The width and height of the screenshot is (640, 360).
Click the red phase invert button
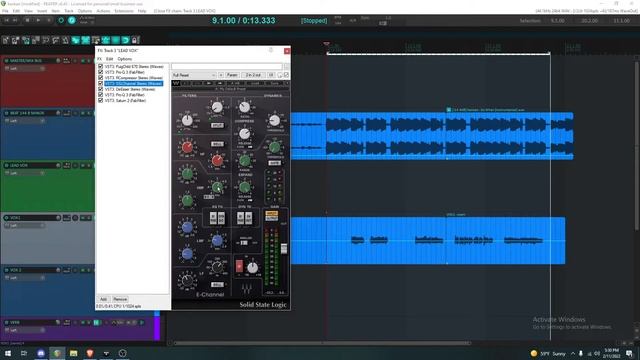point(239,266)
